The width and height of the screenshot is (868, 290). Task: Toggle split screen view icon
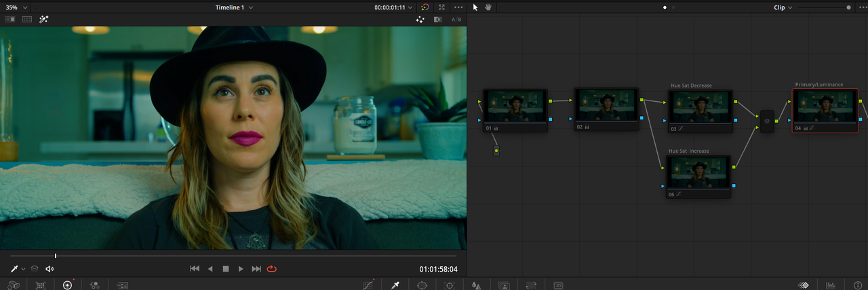point(27,20)
